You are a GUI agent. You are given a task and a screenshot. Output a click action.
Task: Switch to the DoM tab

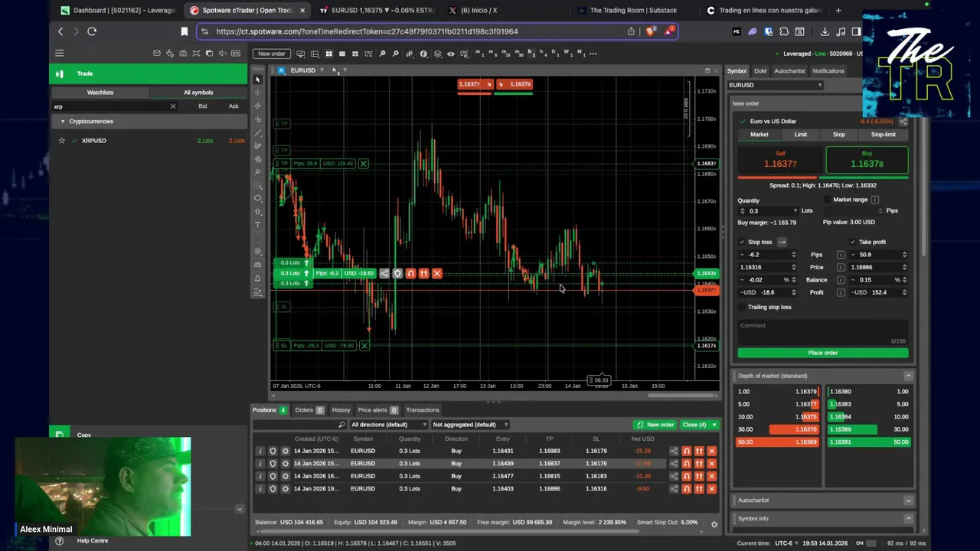759,70
